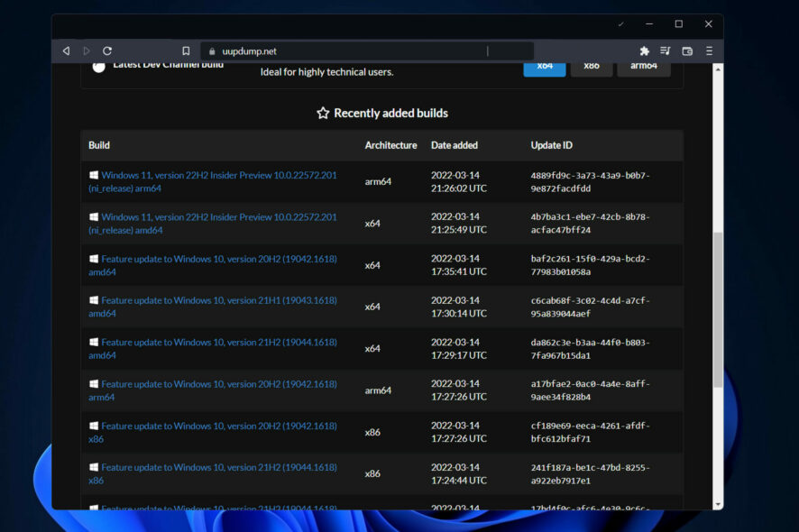Bookmark this page with the bookmark icon
The height and width of the screenshot is (532, 799).
[x=186, y=51]
